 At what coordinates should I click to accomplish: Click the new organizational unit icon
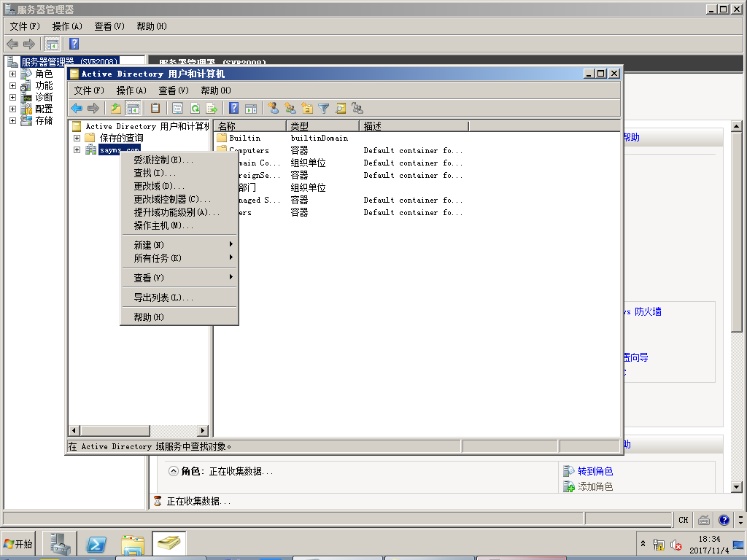[307, 109]
